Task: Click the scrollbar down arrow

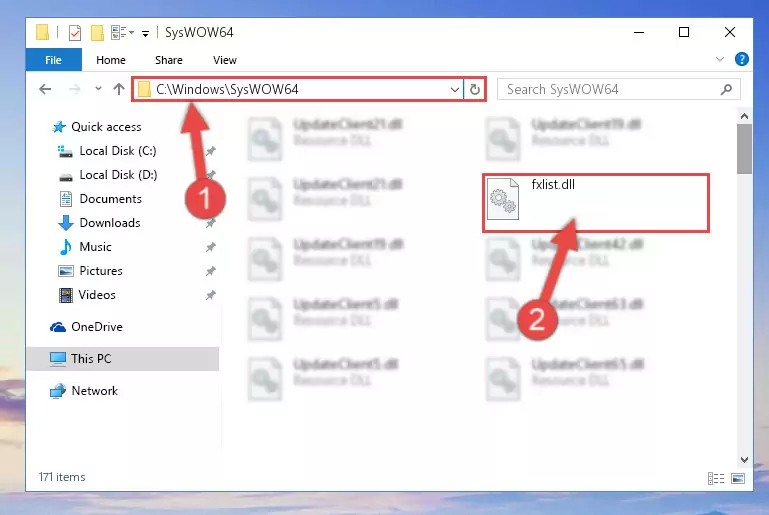Action: point(744,460)
